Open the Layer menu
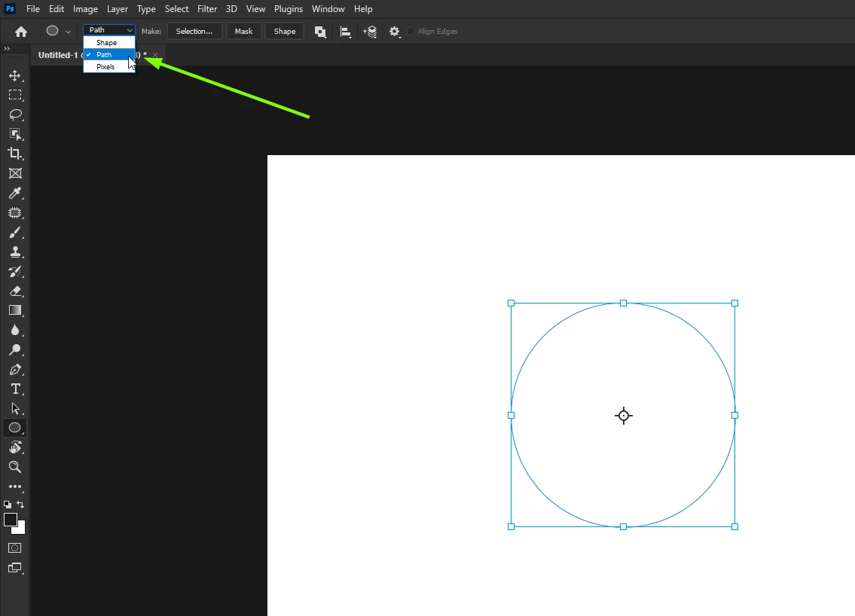Image resolution: width=855 pixels, height=616 pixels. point(118,9)
